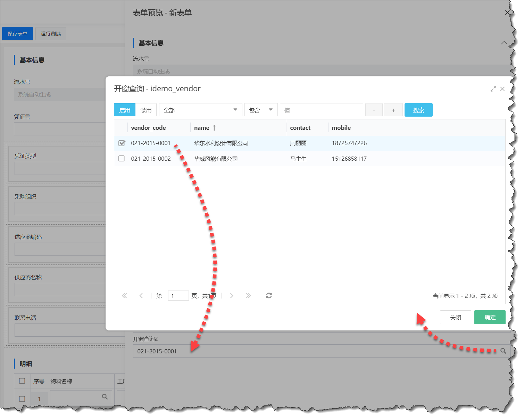The width and height of the screenshot is (524, 420).
Task: Switch to the 禁用 tab
Action: pyautogui.click(x=146, y=110)
